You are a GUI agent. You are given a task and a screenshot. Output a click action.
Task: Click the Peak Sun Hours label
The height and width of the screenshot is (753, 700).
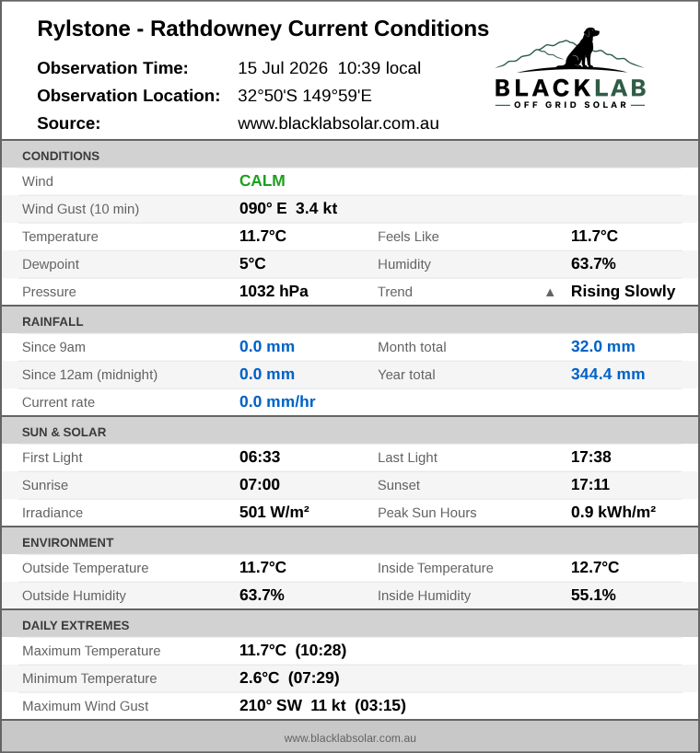click(427, 513)
